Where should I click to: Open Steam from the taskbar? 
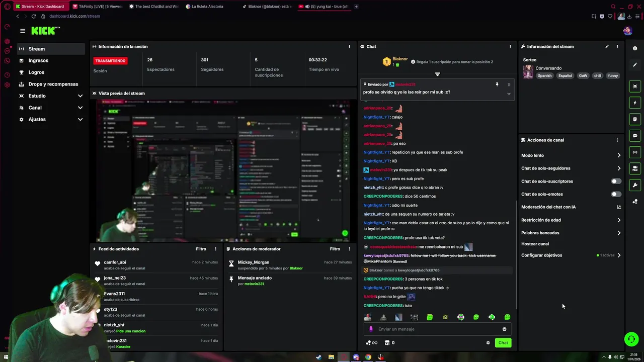(318, 357)
